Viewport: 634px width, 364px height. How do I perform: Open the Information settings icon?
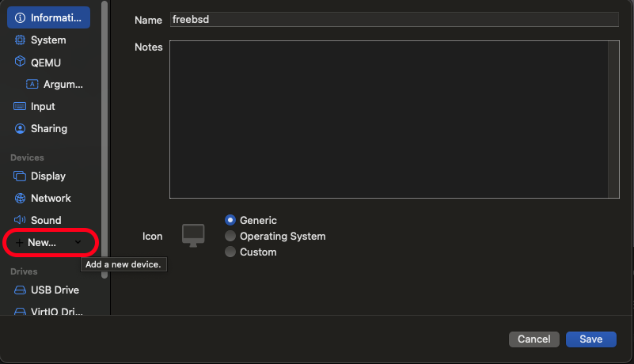20,17
